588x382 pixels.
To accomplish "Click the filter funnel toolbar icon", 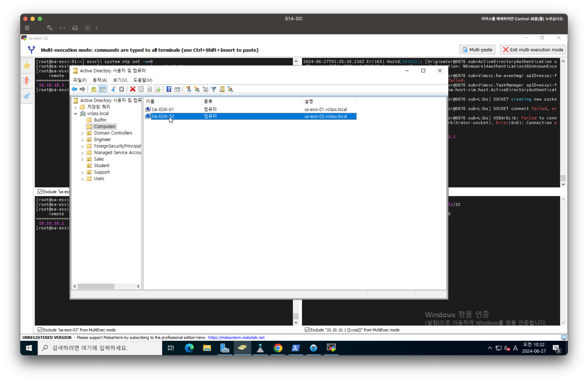I will point(214,89).
